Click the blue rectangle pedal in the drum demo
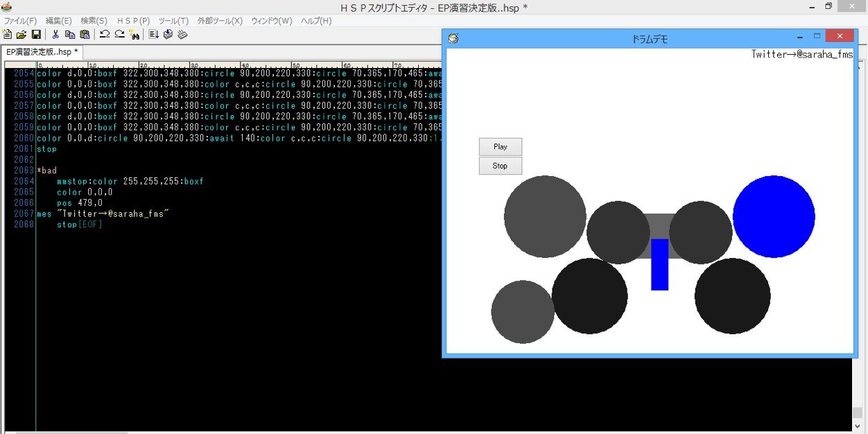Screen dimensions: 868x434 pos(659,264)
